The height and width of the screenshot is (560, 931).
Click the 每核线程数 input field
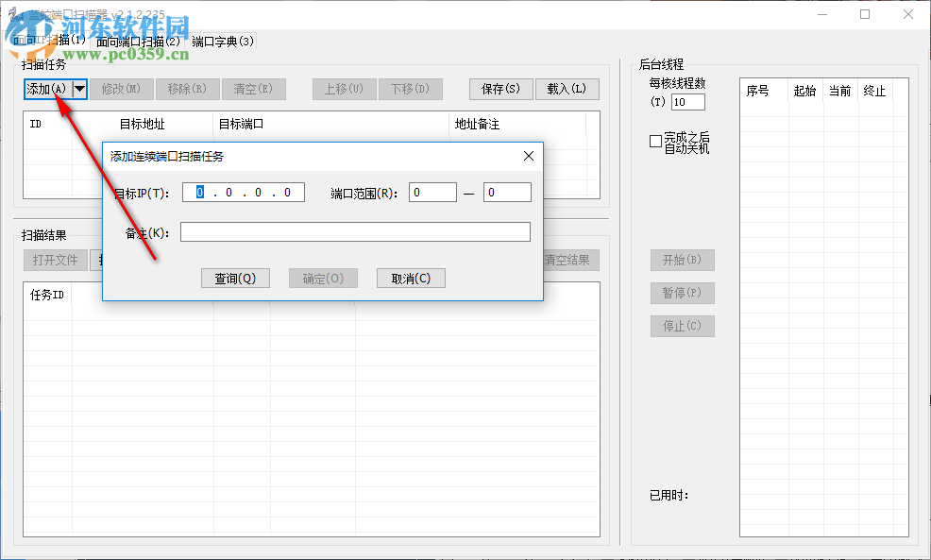[x=688, y=102]
